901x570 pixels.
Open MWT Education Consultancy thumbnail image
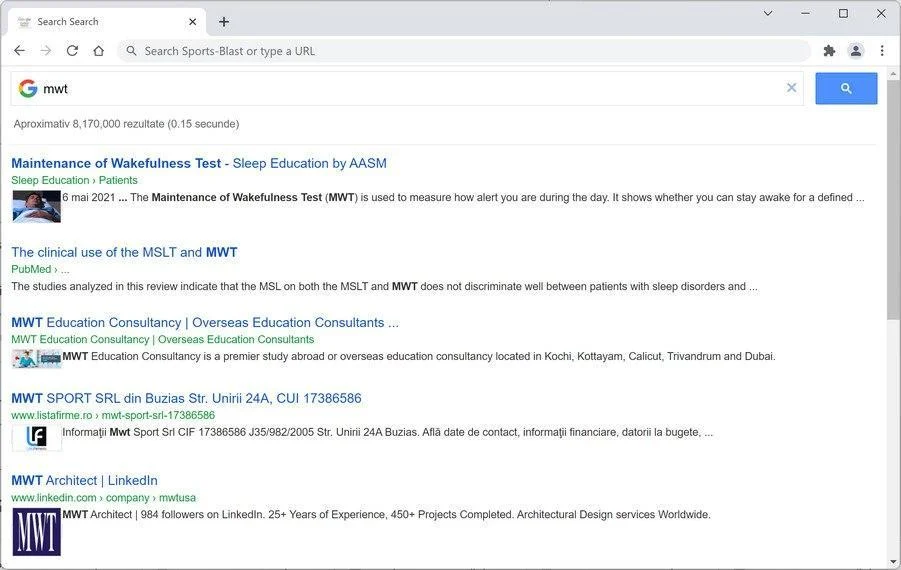(x=37, y=359)
